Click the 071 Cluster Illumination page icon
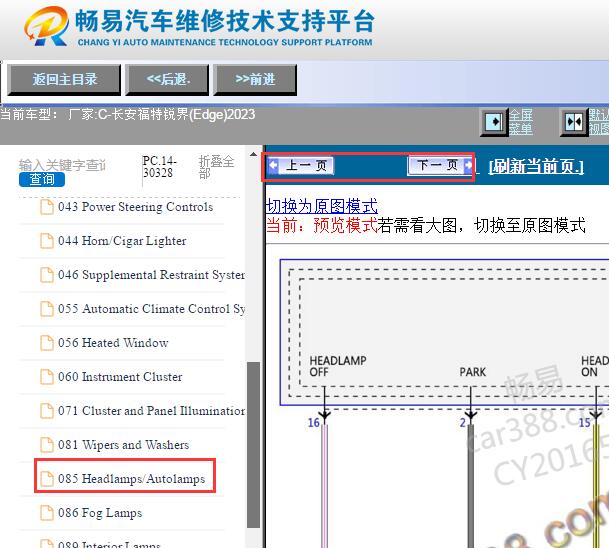 coord(47,411)
